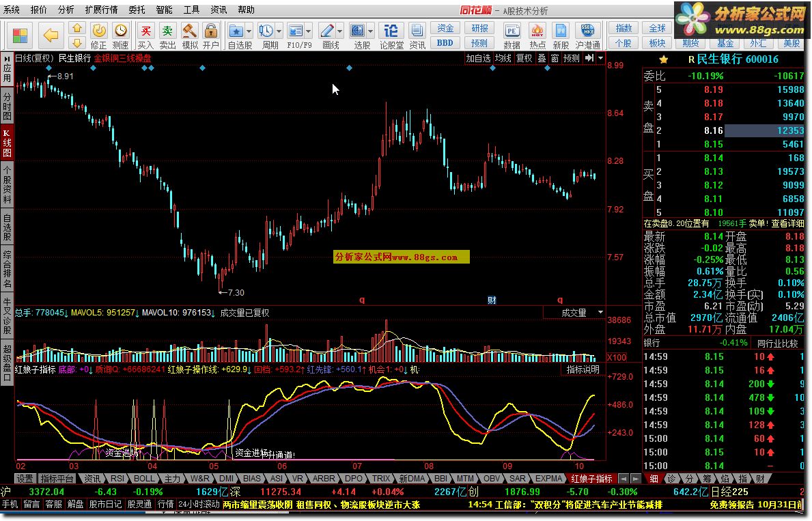812x521 pixels.
Task: Click the 测速 speed test clock icon
Action: (121, 36)
